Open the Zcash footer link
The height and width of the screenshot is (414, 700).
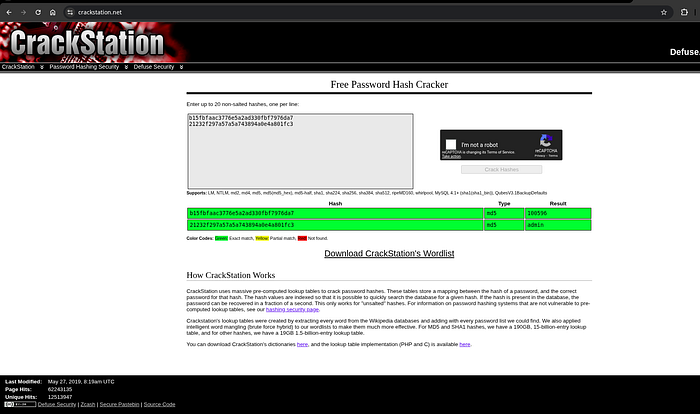88,405
